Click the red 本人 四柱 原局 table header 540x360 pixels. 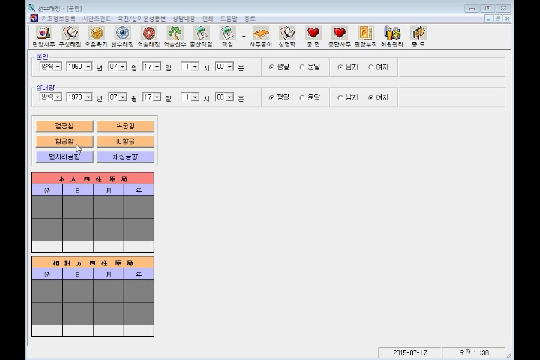tap(93, 179)
